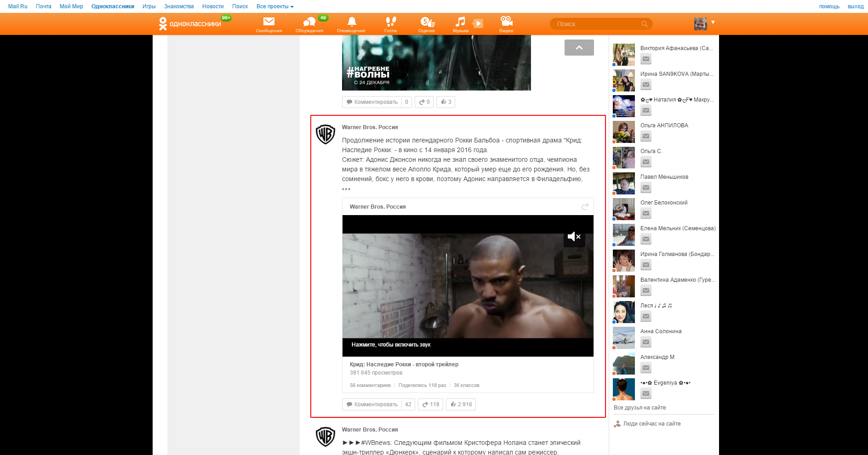Message Леся via envelope icon
This screenshot has height=455, width=868.
pos(646,316)
